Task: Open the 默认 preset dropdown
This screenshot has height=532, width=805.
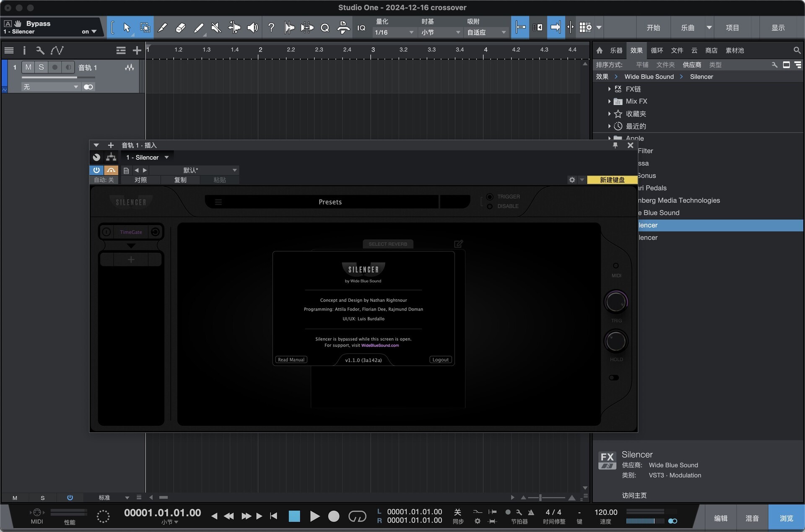Action: (x=194, y=170)
